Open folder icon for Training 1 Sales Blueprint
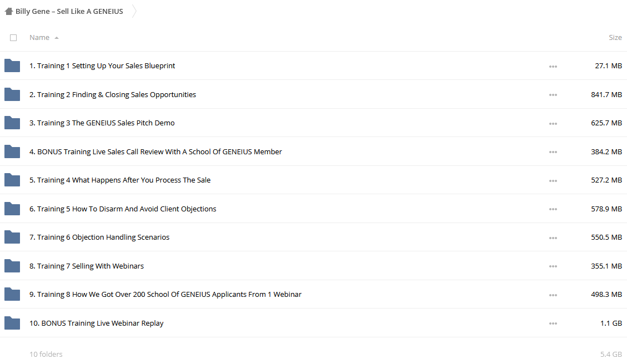Screen dimensions: 627x364 [12, 66]
